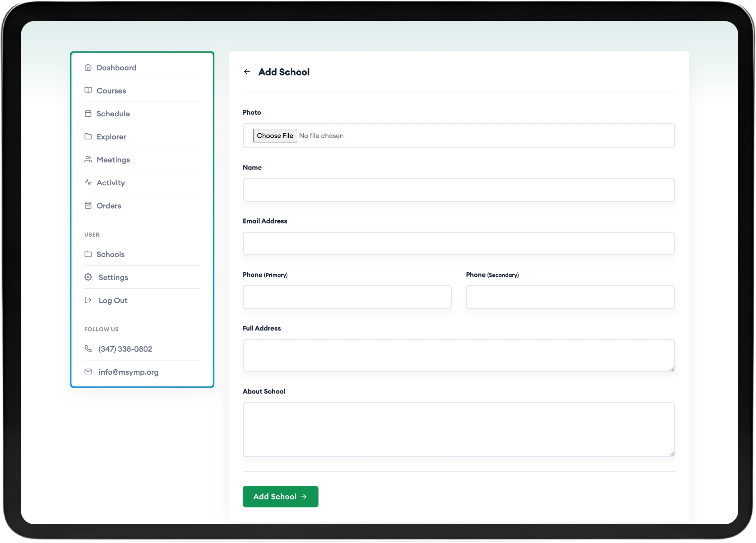Viewport: 756px width, 543px height.
Task: Open the Schools menu item
Action: click(x=110, y=254)
